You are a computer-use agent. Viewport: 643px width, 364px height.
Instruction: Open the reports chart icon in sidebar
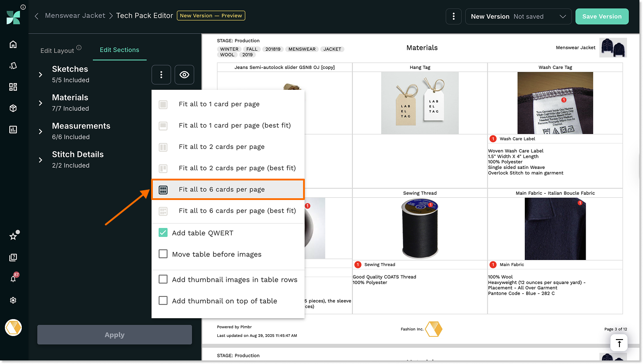[13, 130]
